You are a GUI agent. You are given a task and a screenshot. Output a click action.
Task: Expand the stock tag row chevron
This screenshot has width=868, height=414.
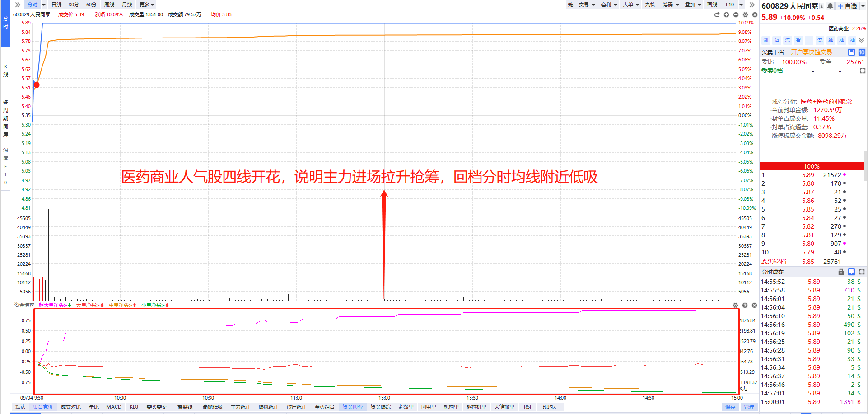[x=862, y=40]
